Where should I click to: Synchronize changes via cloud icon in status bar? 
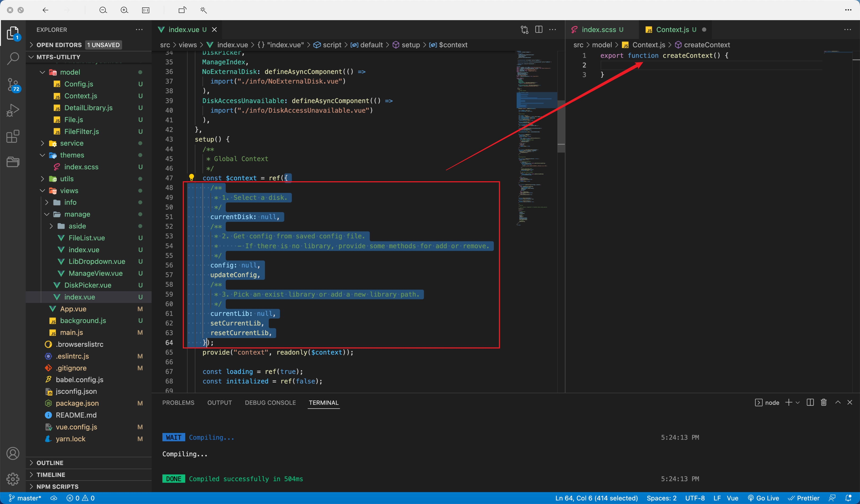pyautogui.click(x=54, y=498)
